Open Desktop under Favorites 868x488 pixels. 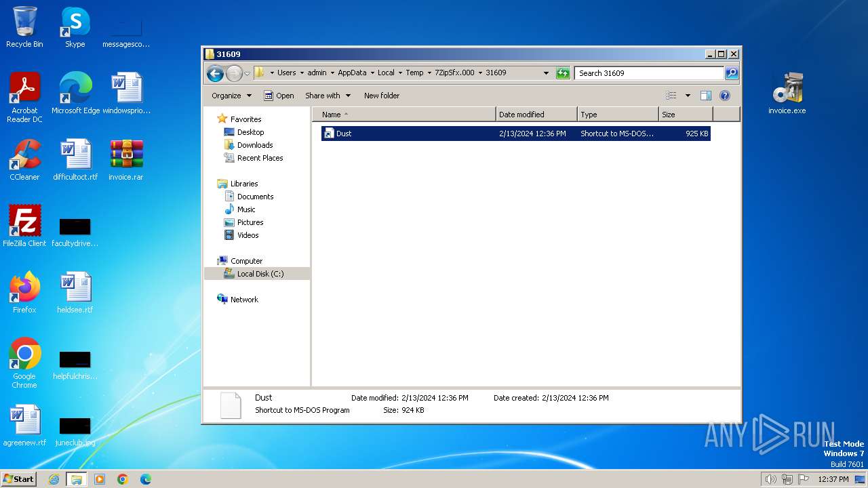pyautogui.click(x=250, y=132)
